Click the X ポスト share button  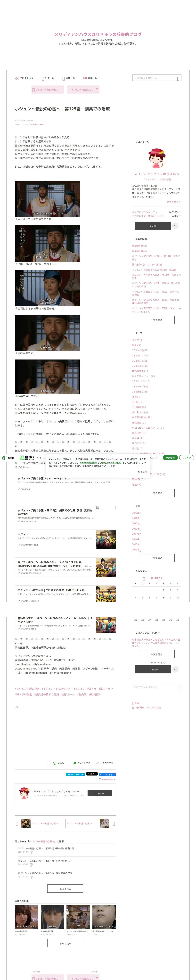[92, 774]
